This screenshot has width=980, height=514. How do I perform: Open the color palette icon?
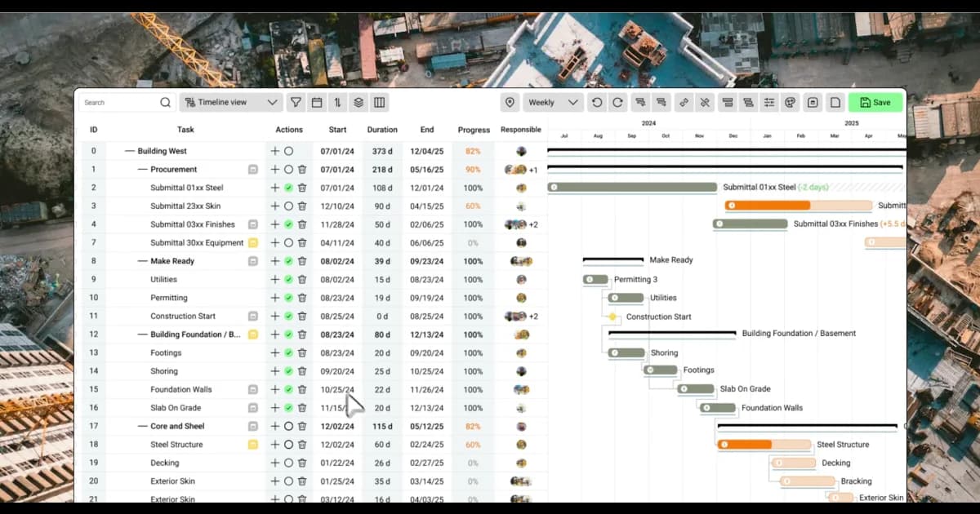coord(790,103)
